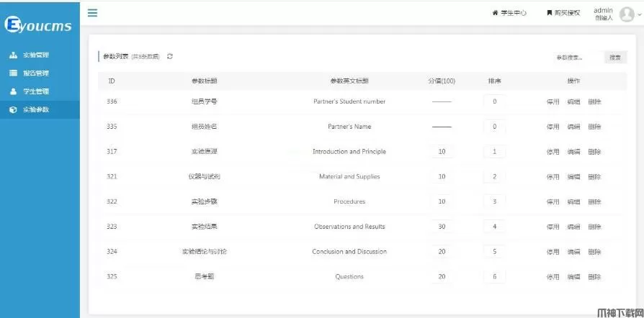Disable (停用) the Questions parameter row
The image size is (644, 318).
[x=553, y=277]
